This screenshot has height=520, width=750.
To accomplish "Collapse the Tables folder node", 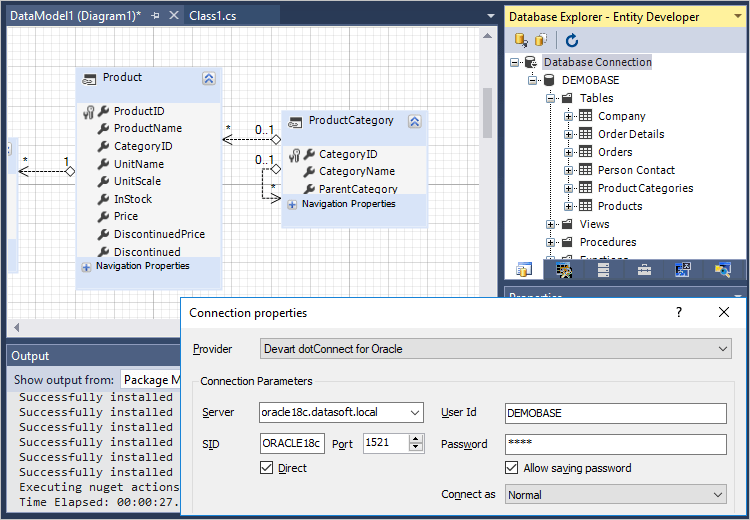I will (x=551, y=99).
